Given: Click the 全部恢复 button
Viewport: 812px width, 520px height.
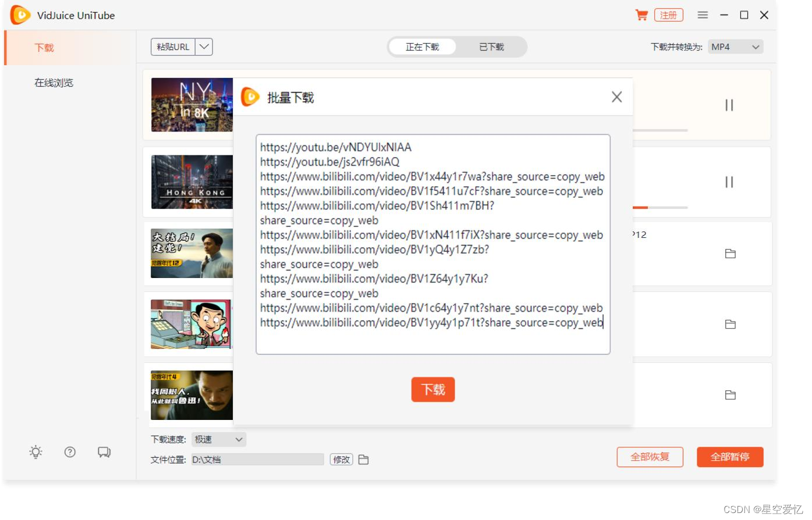Looking at the screenshot, I should pyautogui.click(x=650, y=457).
